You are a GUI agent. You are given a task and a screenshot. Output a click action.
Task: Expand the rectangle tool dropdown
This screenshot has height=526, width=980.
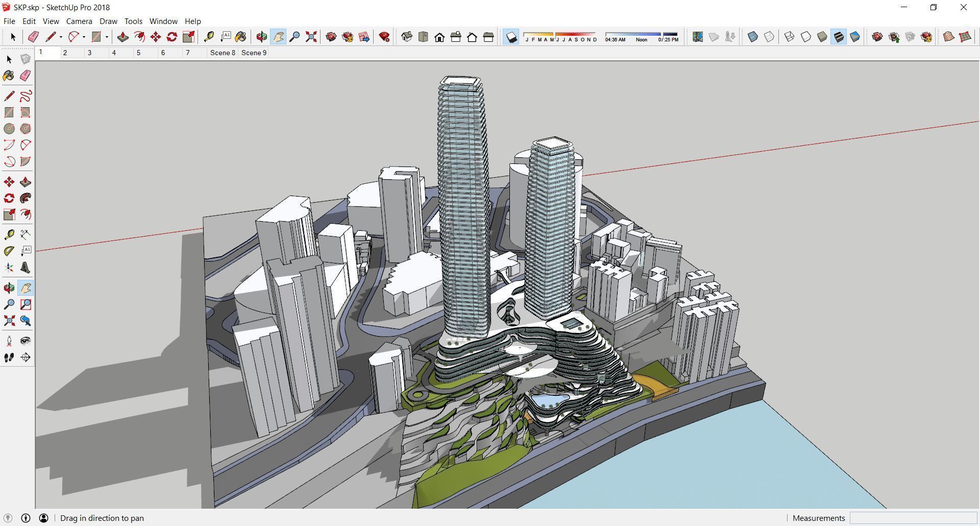(107, 37)
